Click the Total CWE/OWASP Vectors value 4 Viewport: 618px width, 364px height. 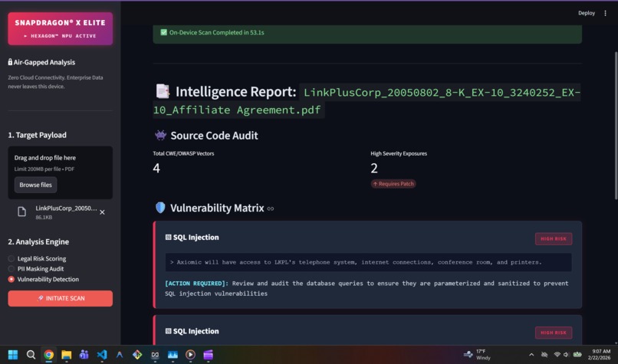[x=156, y=169]
